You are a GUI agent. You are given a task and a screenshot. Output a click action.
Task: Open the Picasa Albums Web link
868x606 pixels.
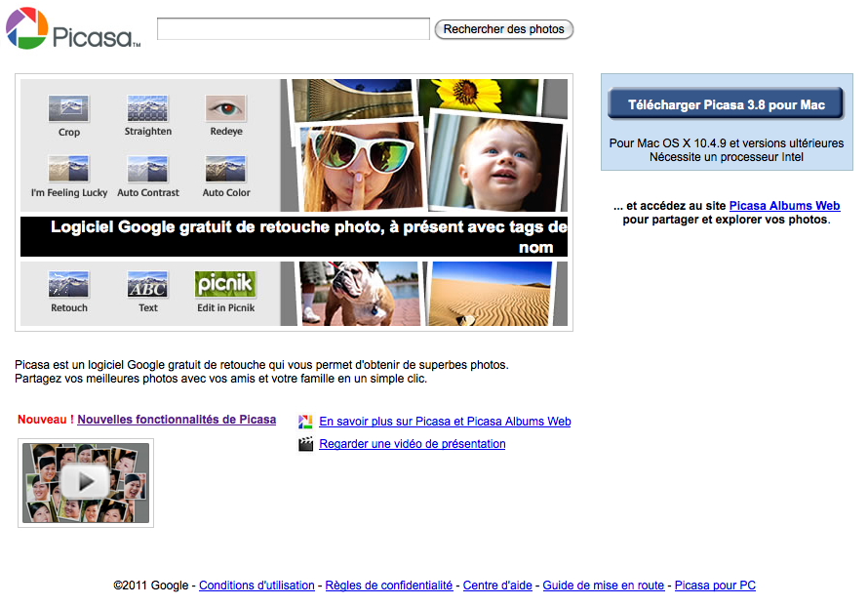784,206
